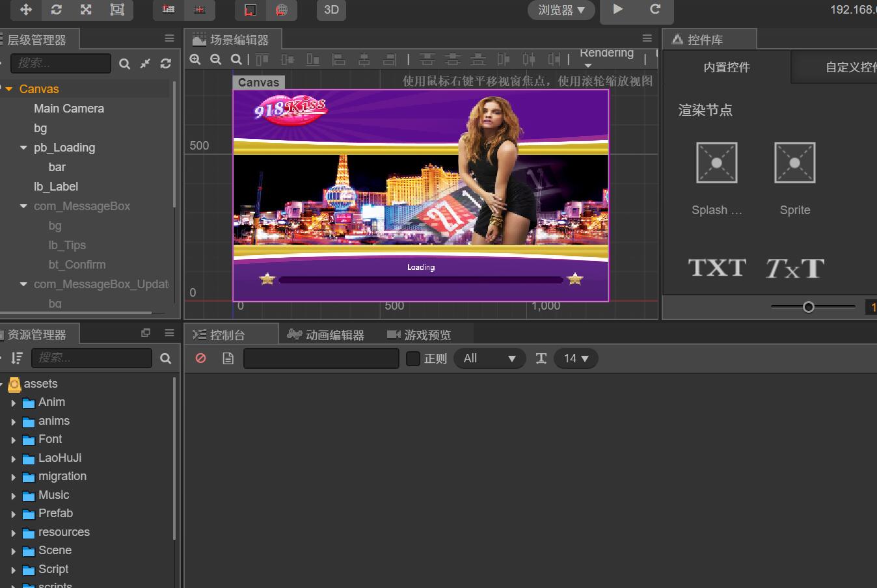
Task: Select the move transform tool
Action: pos(26,10)
